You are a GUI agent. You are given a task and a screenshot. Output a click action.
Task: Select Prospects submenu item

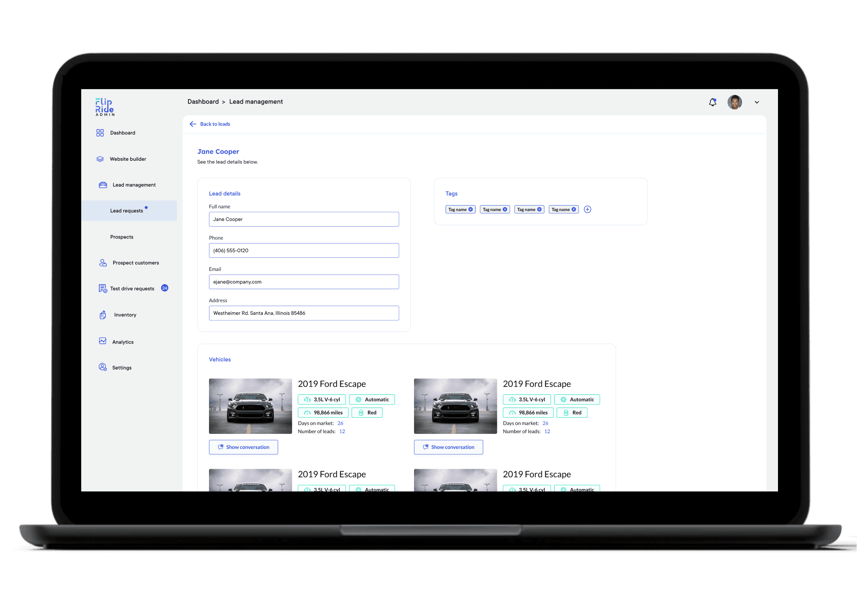pos(122,237)
